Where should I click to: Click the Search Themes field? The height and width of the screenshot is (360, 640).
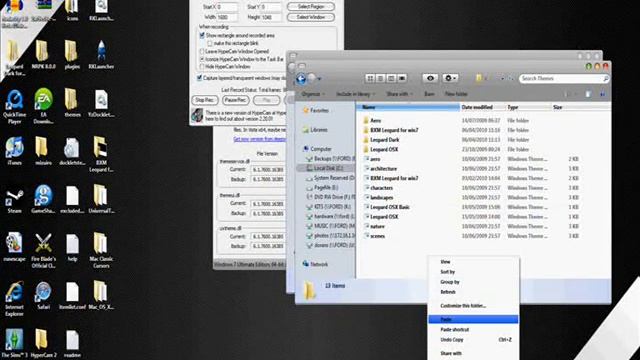tap(563, 78)
